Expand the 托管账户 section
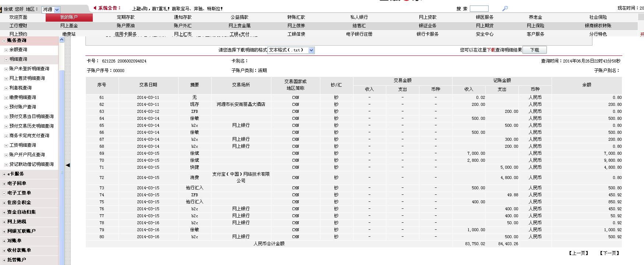 pos(4,260)
